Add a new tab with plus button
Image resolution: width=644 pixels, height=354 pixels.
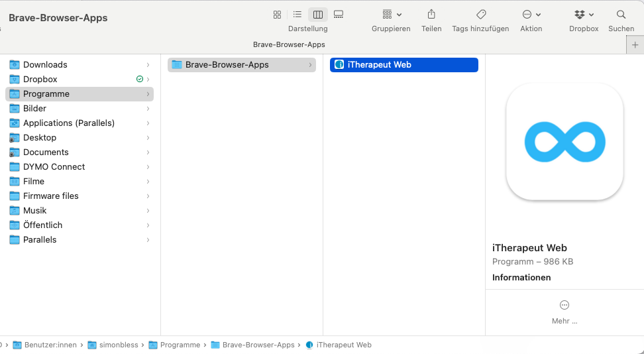pos(635,45)
